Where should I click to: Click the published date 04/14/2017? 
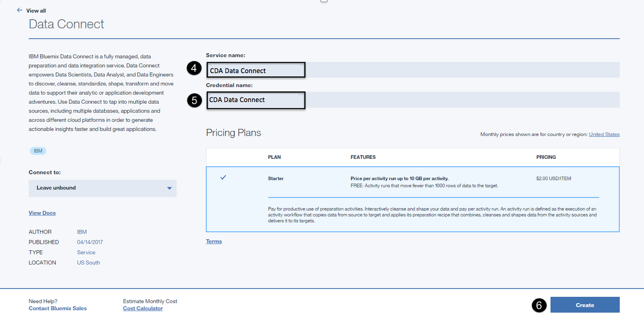pyautogui.click(x=90, y=242)
